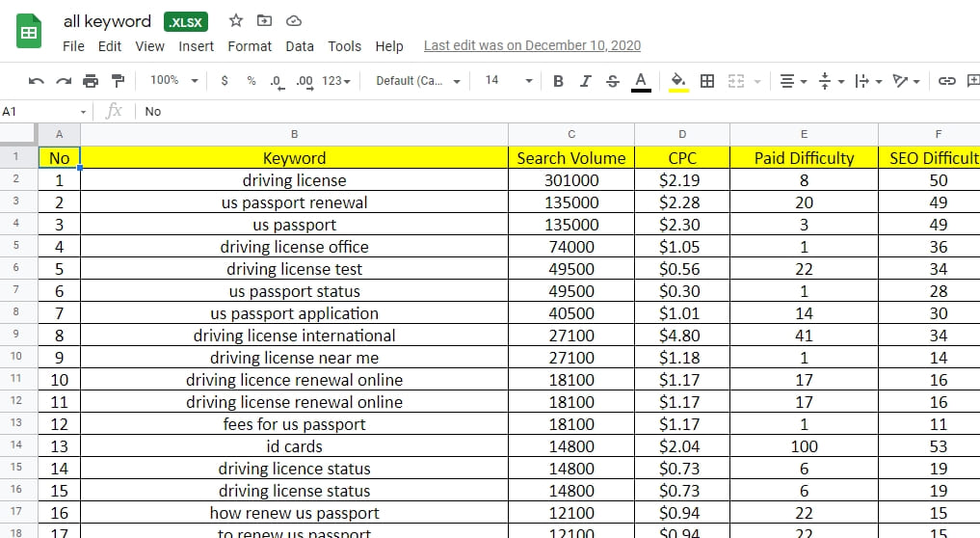The image size is (980, 538).
Task: Click the cloud document status icon
Action: pyautogui.click(x=295, y=20)
